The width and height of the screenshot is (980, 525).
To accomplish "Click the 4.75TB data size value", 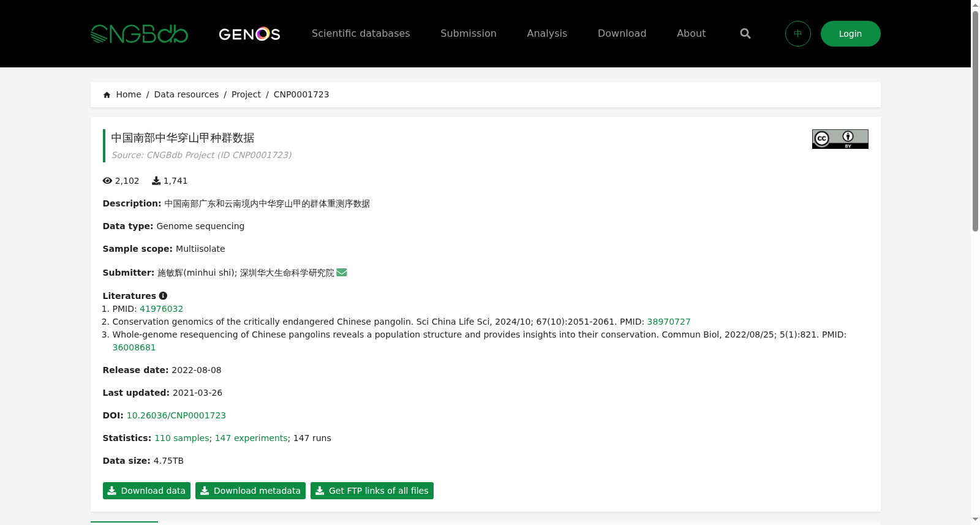I will coord(168,461).
